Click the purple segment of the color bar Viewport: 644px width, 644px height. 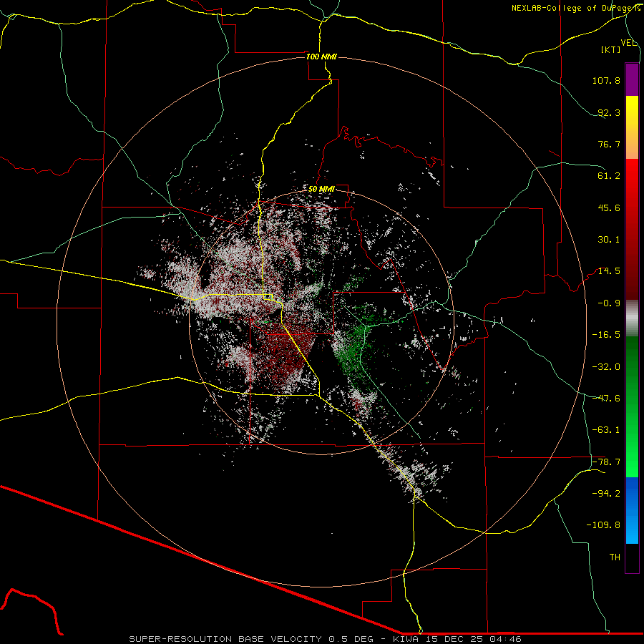coord(632,79)
